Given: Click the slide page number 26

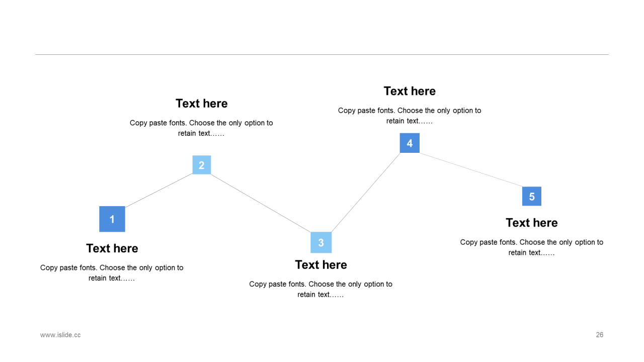Looking at the screenshot, I should tap(599, 335).
